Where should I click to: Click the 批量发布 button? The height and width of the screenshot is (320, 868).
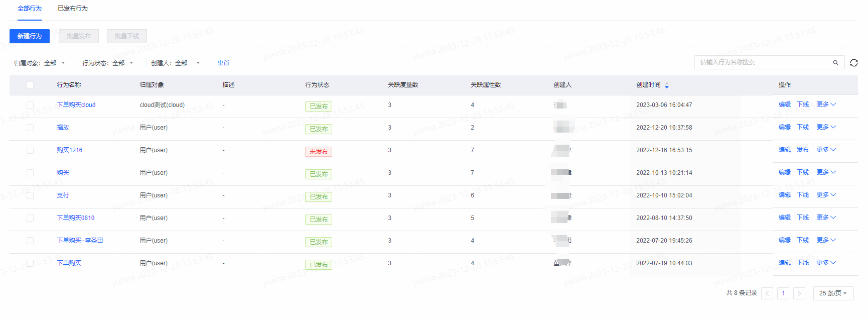coord(79,36)
